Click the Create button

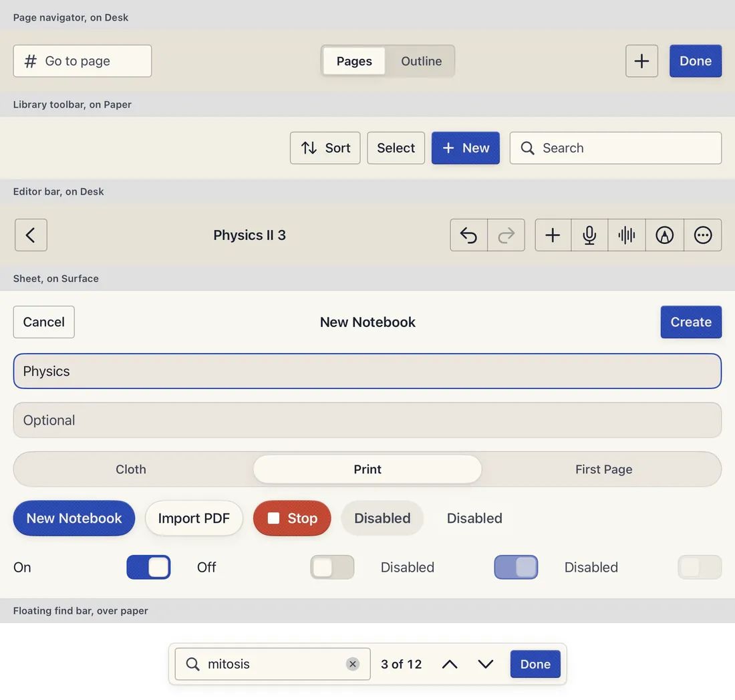pyautogui.click(x=691, y=322)
